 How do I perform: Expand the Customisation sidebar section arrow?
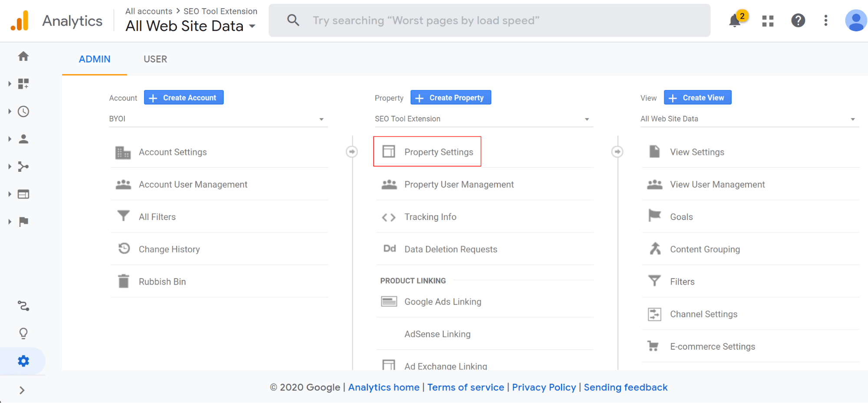pos(10,84)
